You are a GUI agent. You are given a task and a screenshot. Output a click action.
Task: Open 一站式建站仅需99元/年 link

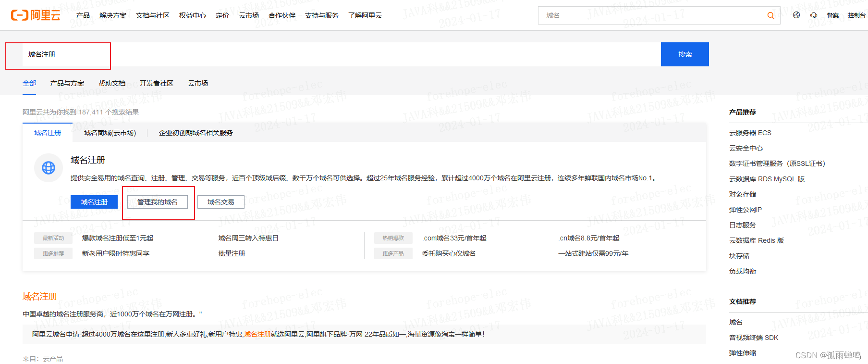[x=593, y=253]
